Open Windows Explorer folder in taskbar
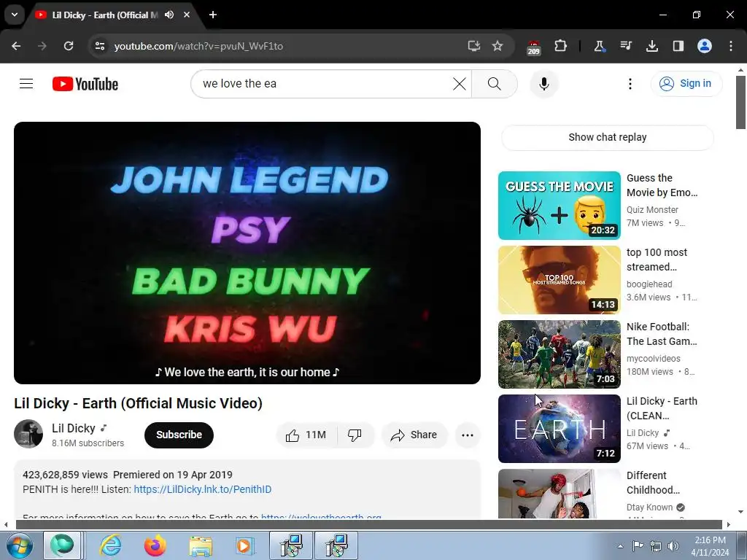Screen dimensions: 747x560 tap(201, 545)
